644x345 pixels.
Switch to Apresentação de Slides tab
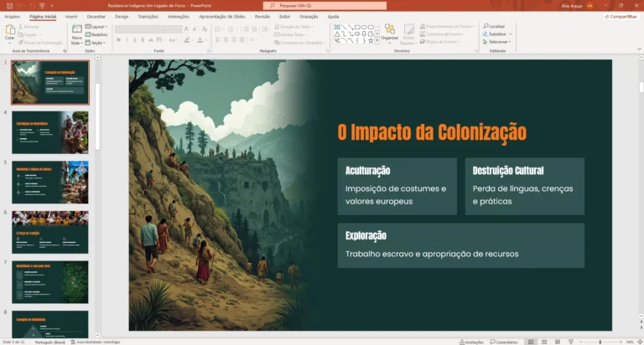tap(222, 17)
